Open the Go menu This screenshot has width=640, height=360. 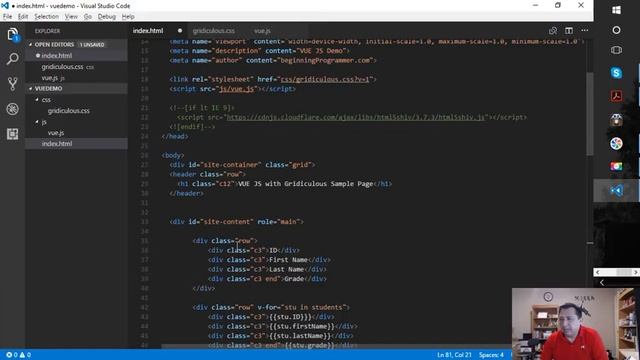(88, 17)
